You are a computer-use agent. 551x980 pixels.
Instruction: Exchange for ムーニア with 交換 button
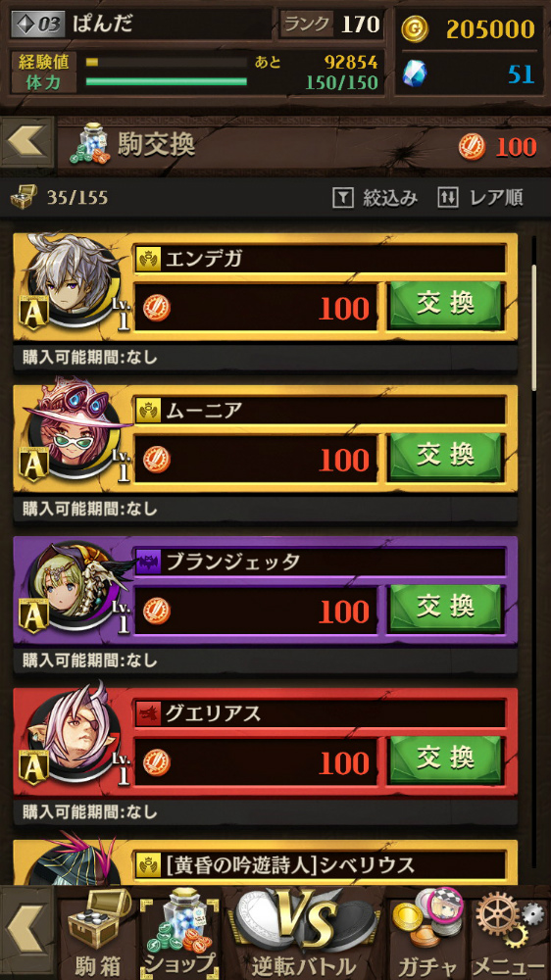pos(446,457)
